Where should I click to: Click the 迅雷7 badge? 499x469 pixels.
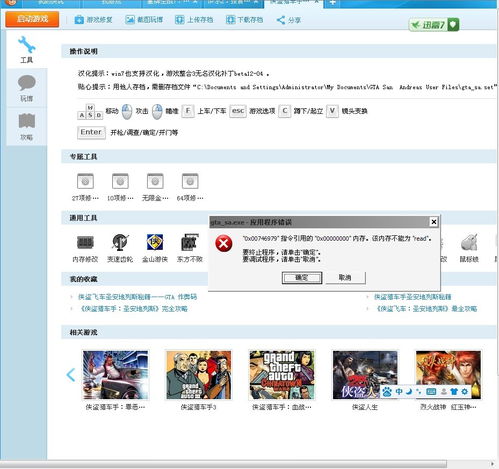tap(434, 25)
